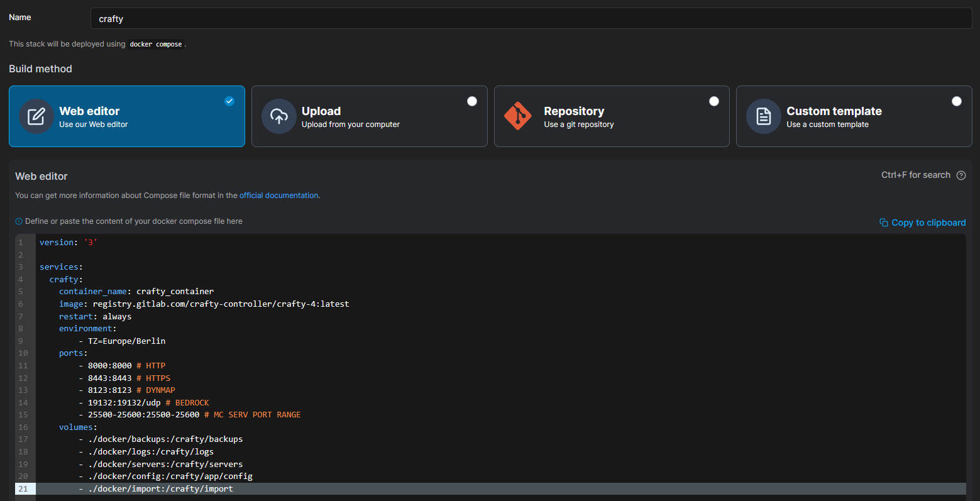The width and height of the screenshot is (980, 501).
Task: Click the 8000:8000 HTTP port line
Action: click(123, 365)
